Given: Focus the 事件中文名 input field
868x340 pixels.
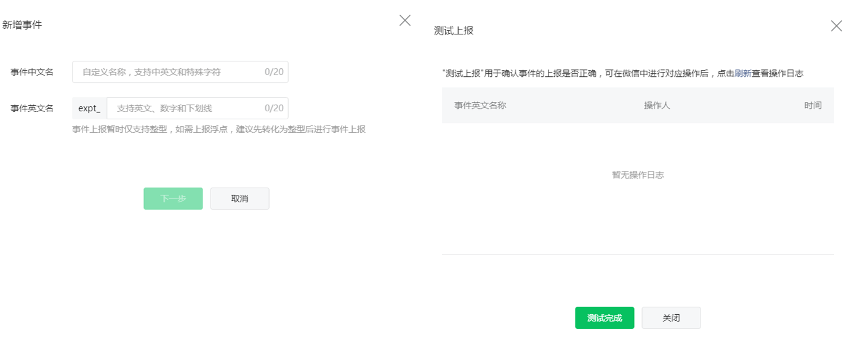Looking at the screenshot, I should click(x=180, y=72).
